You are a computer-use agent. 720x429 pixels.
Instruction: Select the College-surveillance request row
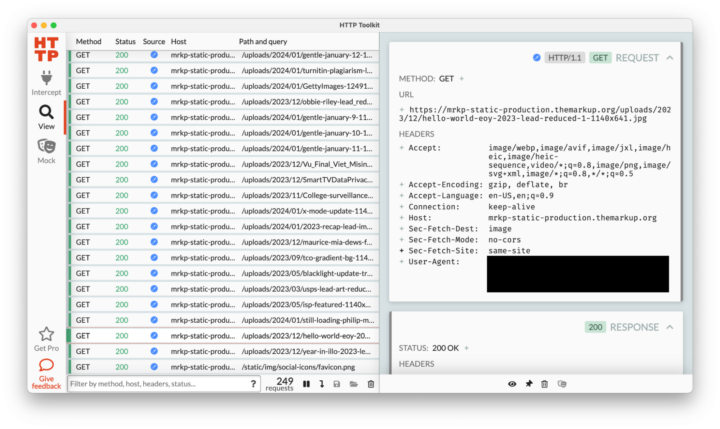224,195
